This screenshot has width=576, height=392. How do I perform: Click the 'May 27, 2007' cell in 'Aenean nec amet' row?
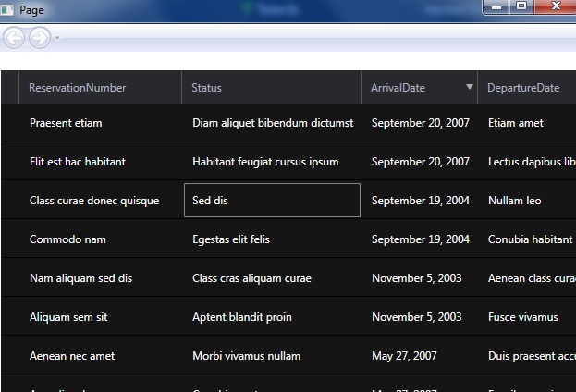pyautogui.click(x=404, y=356)
